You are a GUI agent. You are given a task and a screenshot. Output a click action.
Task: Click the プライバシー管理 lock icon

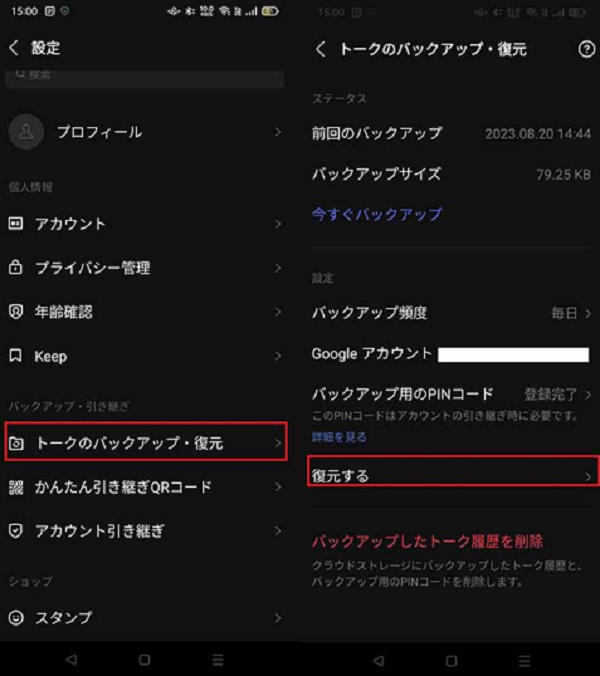coord(16,267)
